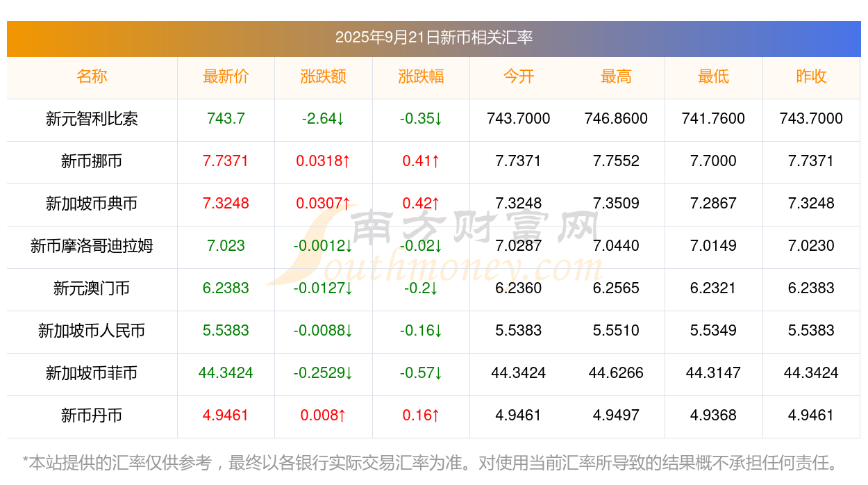Click the low value 7.0149

coord(714,246)
